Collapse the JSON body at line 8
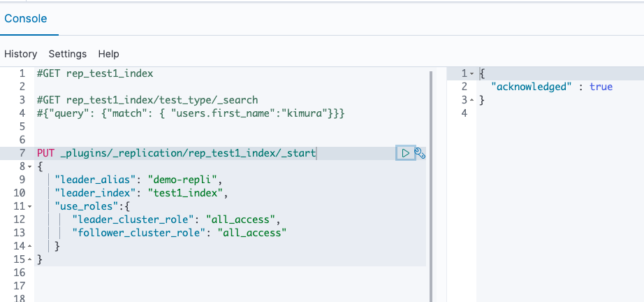This screenshot has height=302, width=644. point(29,167)
